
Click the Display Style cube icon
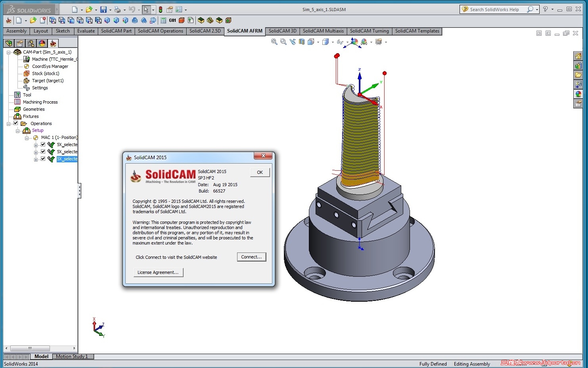pyautogui.click(x=325, y=42)
